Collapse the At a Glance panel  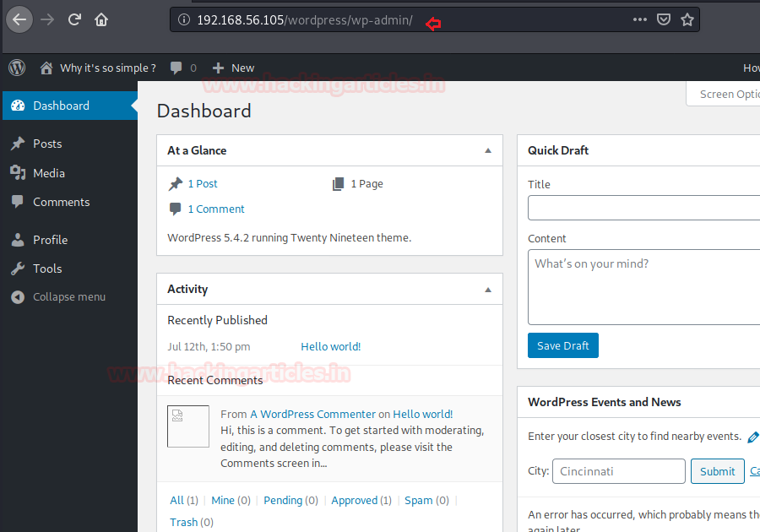(487, 150)
